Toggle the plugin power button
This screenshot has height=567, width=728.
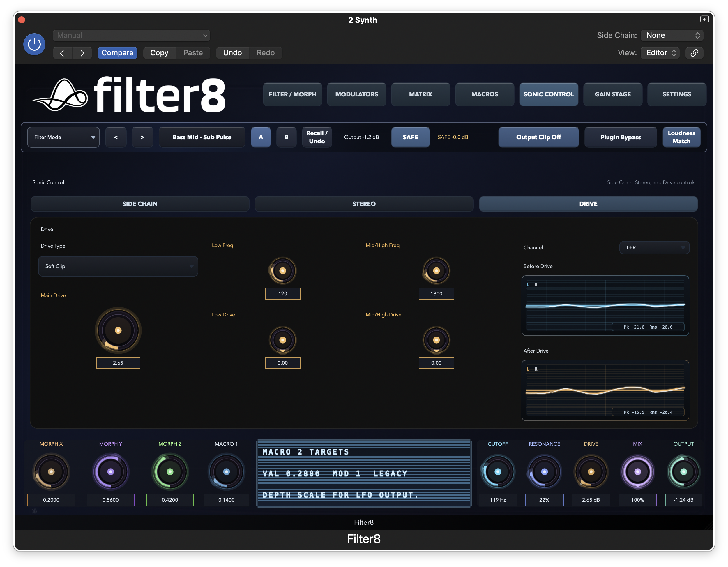tap(34, 44)
